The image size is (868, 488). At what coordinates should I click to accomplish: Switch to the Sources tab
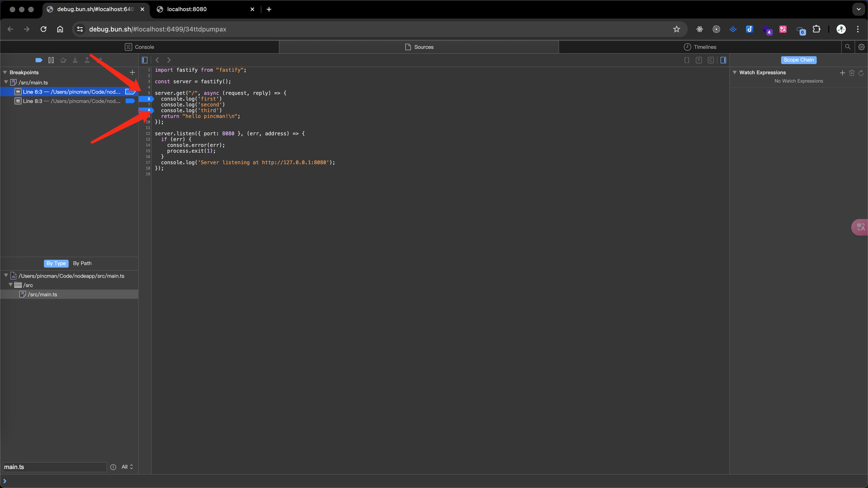(419, 47)
